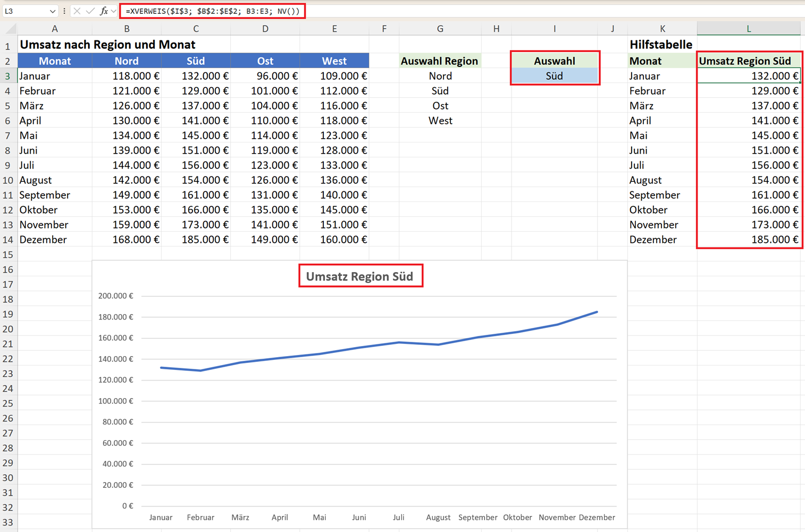The height and width of the screenshot is (532, 805).
Task: Click cell with Dezember value 185.000 € in Hilfstabelle
Action: coord(748,240)
